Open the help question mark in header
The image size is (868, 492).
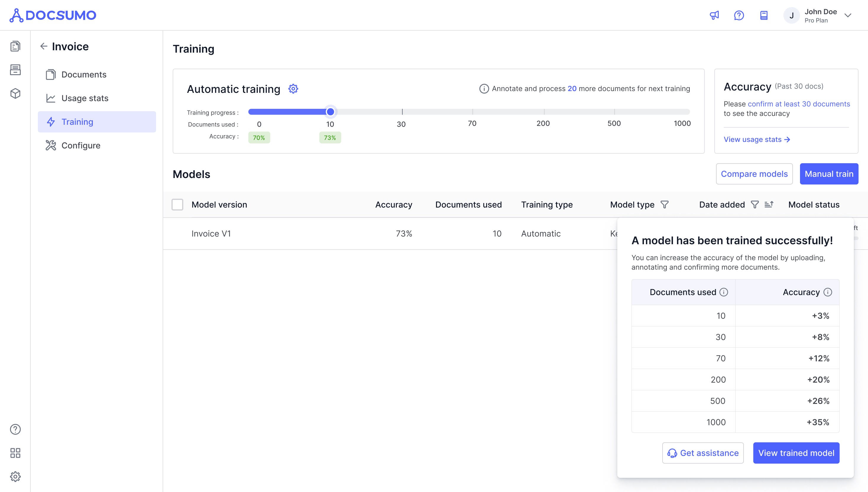pyautogui.click(x=739, y=15)
